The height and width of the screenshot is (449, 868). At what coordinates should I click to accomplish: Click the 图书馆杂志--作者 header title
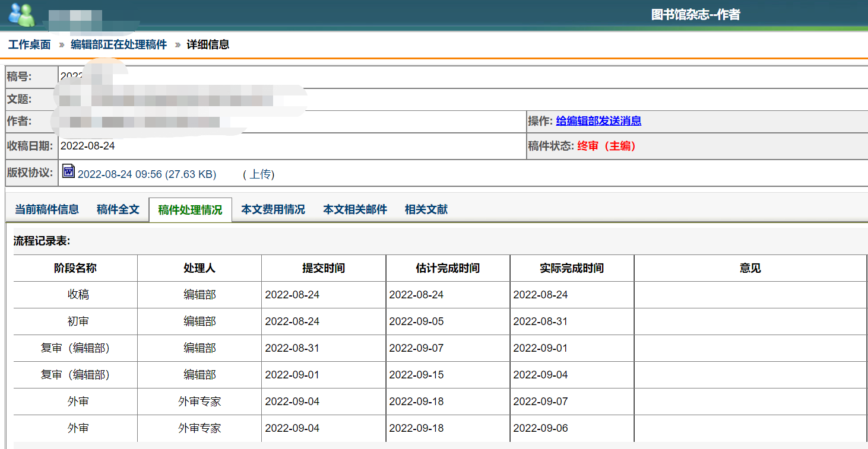click(696, 15)
